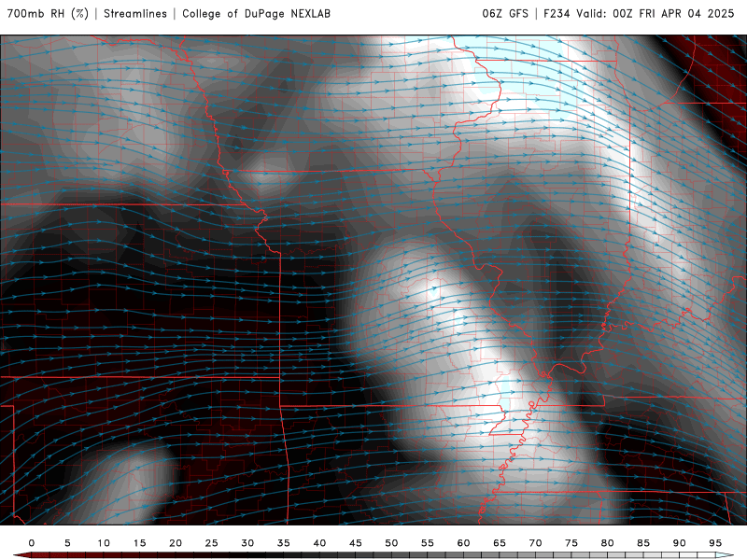Click the '700mb RH (%)' title text
Image resolution: width=747 pixels, height=560 pixels.
click(x=49, y=13)
